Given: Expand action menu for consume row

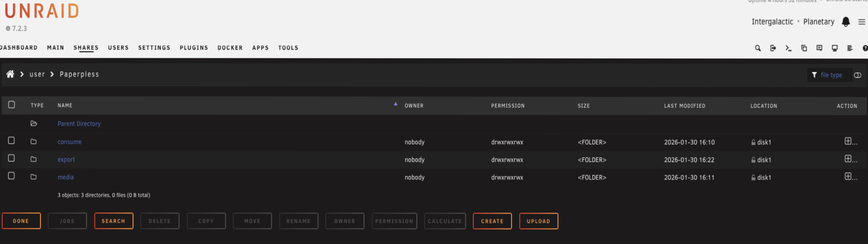Looking at the screenshot, I should click(x=850, y=141).
